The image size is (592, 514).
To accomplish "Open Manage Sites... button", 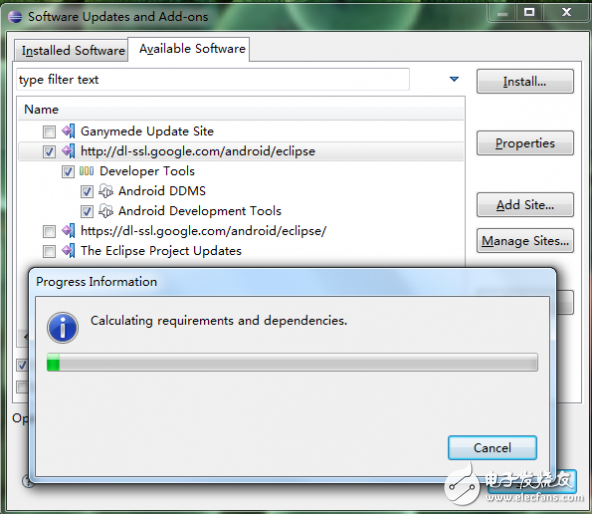I will [525, 241].
